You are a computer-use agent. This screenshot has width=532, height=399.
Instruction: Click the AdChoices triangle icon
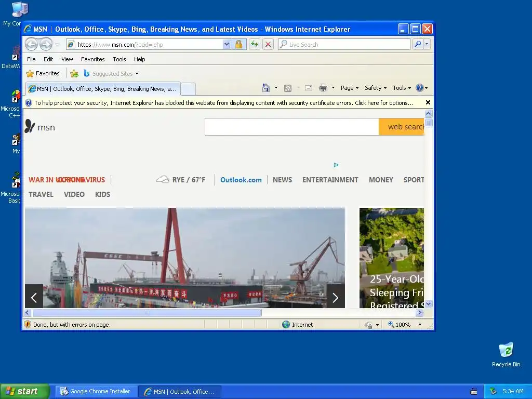click(336, 165)
